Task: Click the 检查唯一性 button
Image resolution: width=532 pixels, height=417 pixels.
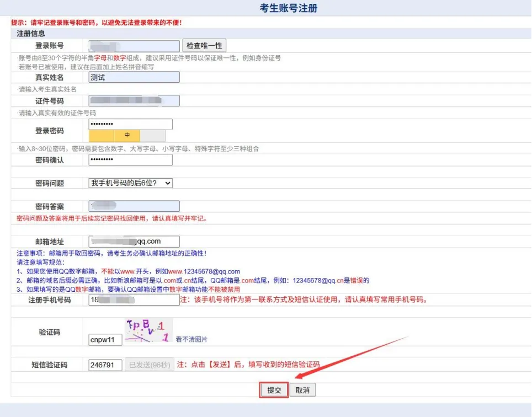Action: click(x=204, y=45)
